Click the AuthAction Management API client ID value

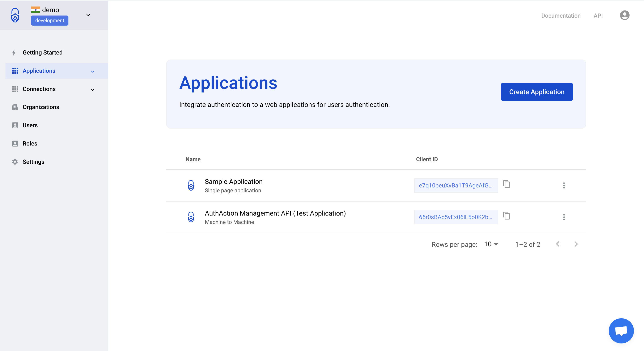coord(456,217)
